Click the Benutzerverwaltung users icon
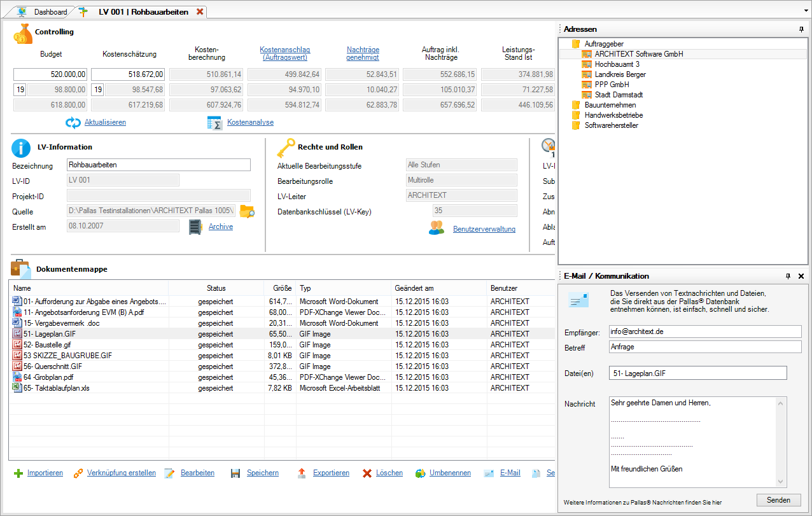 coord(437,228)
